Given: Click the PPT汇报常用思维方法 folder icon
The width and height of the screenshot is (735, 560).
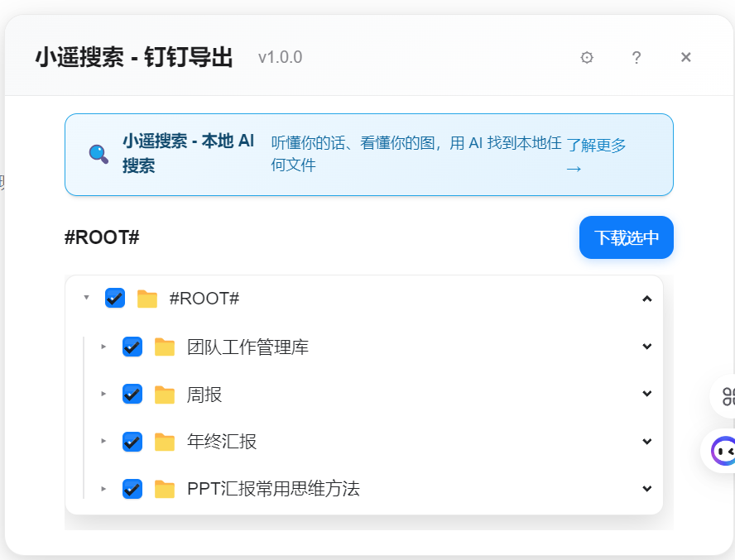Looking at the screenshot, I should pos(165,490).
